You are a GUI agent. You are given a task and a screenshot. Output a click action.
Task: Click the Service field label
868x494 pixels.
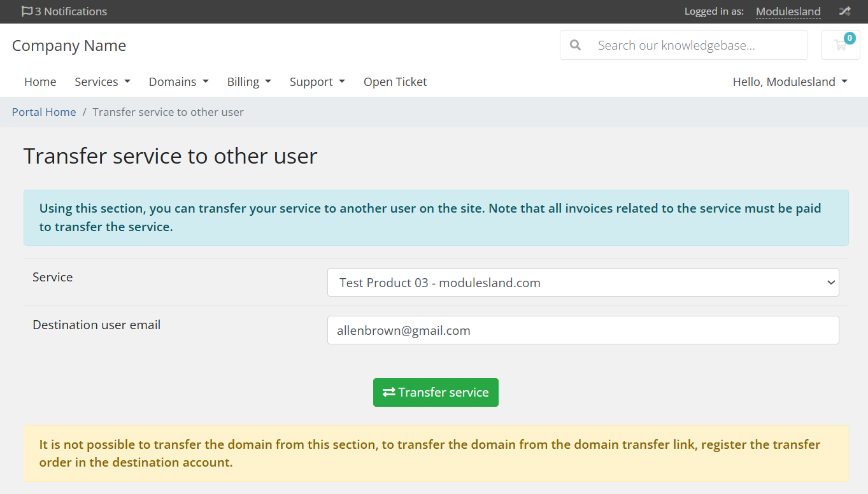53,277
